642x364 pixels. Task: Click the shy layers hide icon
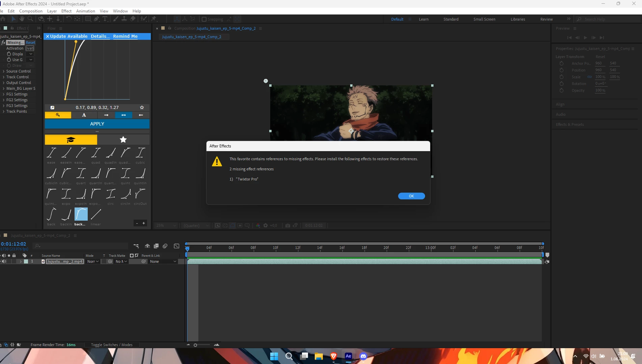tap(147, 246)
